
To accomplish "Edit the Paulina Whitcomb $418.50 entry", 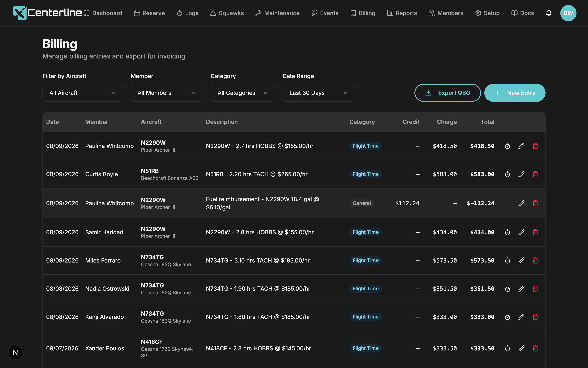I will click(521, 146).
